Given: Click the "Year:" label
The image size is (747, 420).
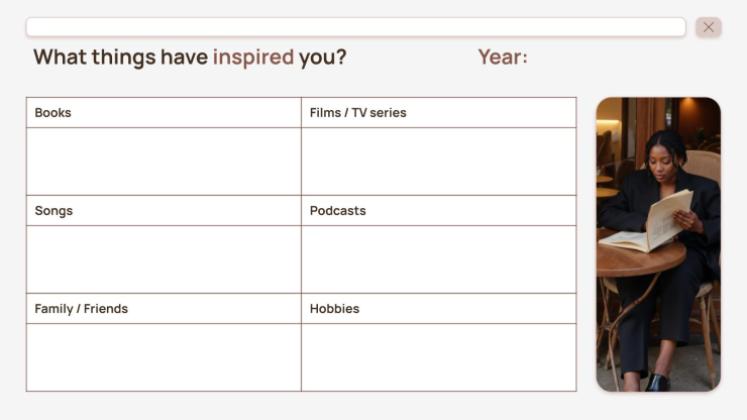Looking at the screenshot, I should pos(502,57).
